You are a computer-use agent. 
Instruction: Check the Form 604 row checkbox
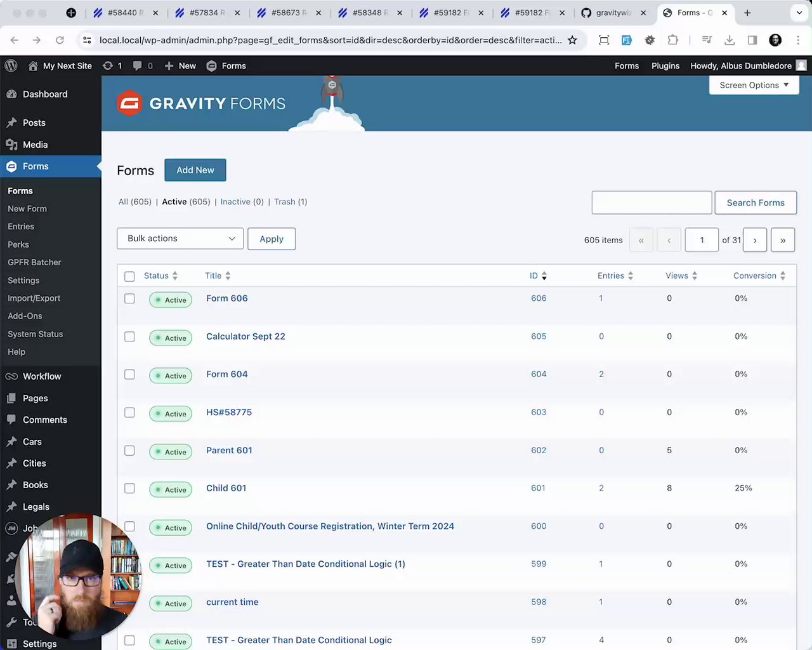tap(129, 375)
